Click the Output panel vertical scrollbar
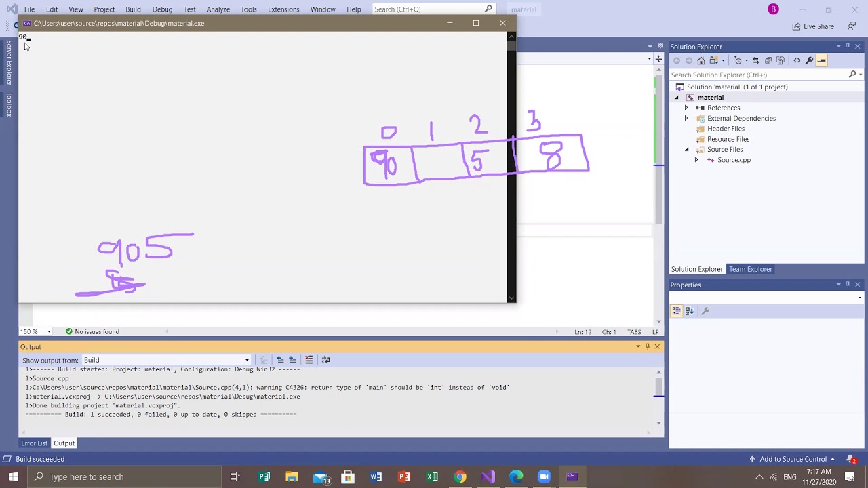868x488 pixels. point(658,396)
